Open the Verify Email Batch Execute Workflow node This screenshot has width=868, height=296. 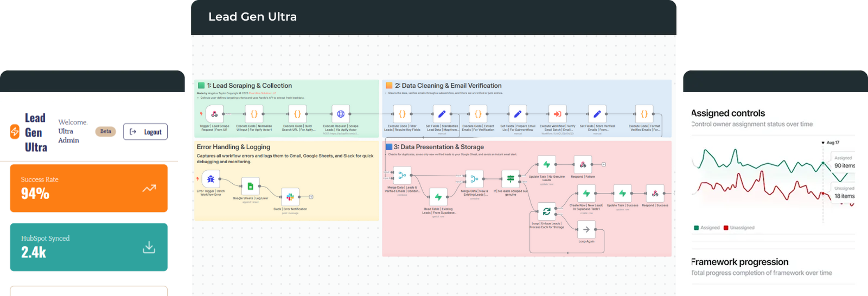(557, 114)
